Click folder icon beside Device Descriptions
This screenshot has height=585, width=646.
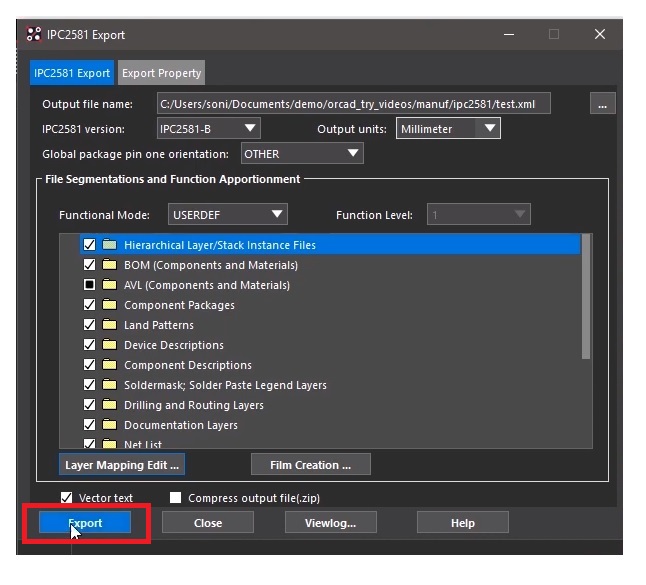point(110,344)
